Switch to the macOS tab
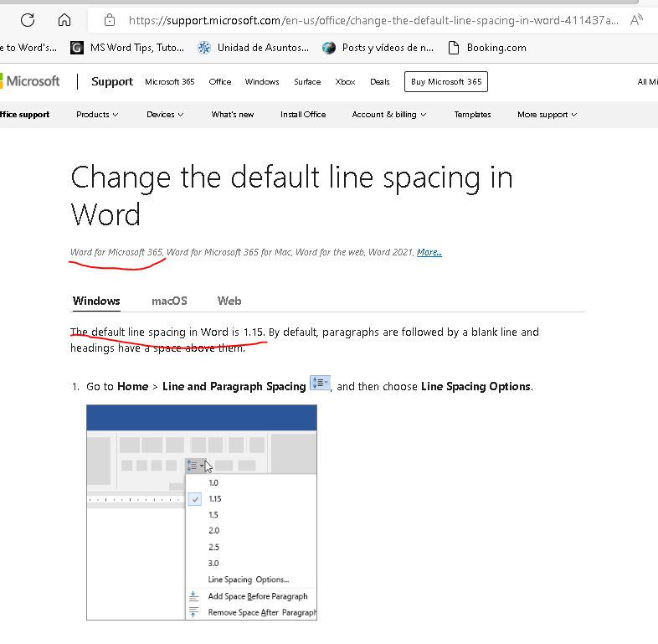The height and width of the screenshot is (644, 658). tap(169, 301)
